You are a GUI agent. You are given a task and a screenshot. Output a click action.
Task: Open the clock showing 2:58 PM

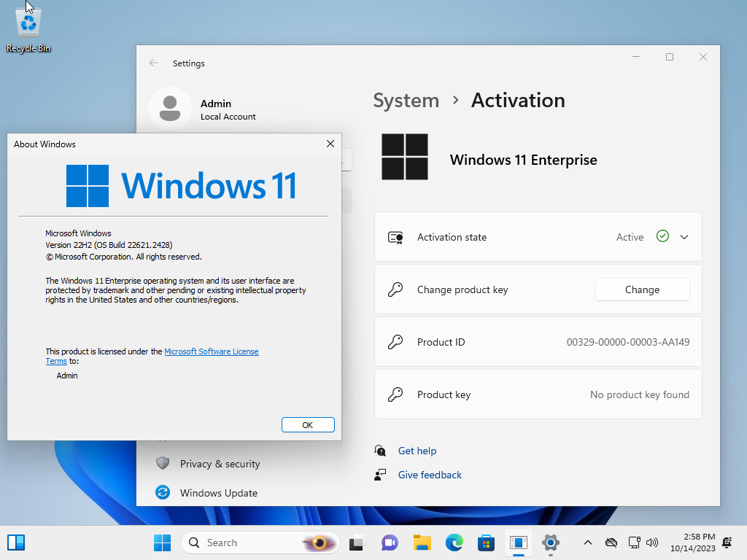693,542
